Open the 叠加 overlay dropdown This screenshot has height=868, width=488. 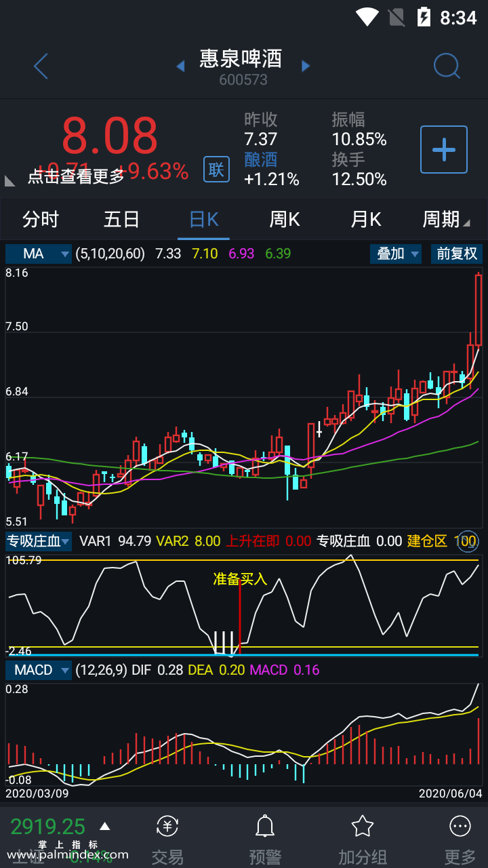pos(396,254)
